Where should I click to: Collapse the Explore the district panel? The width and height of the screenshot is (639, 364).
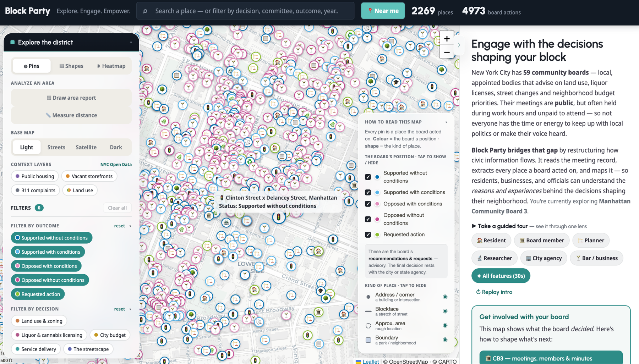click(x=131, y=43)
